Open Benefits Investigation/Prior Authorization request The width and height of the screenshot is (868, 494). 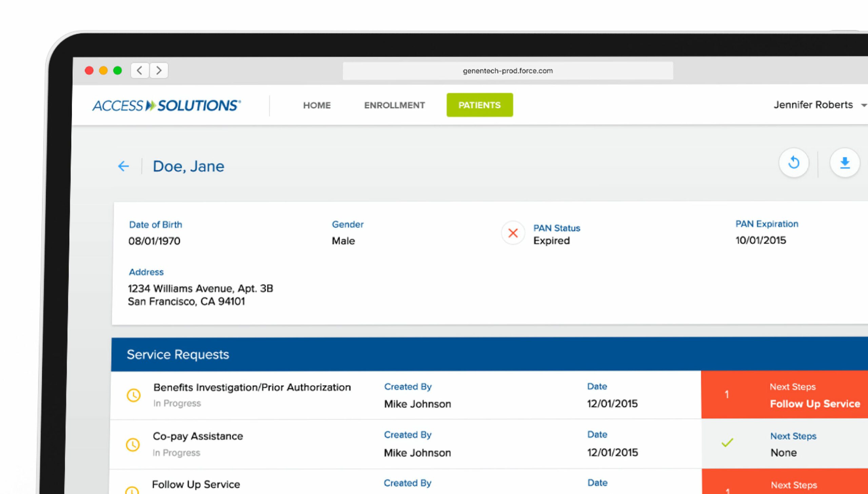click(x=252, y=388)
